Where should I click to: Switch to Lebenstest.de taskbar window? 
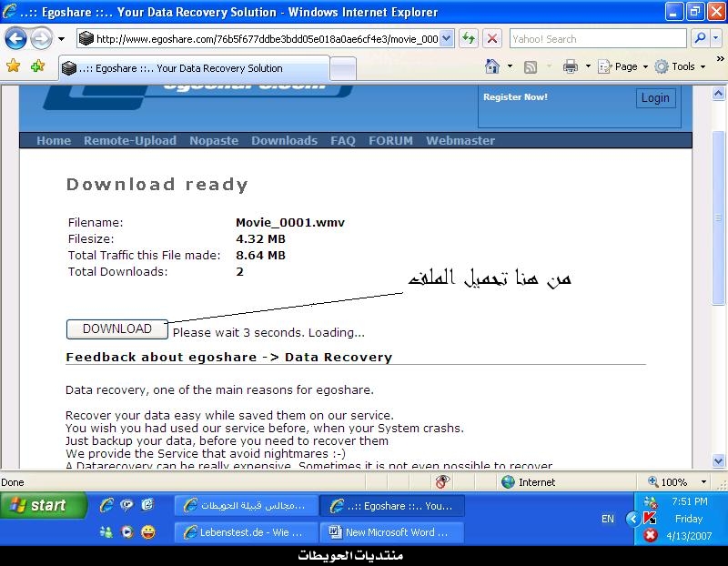click(247, 532)
